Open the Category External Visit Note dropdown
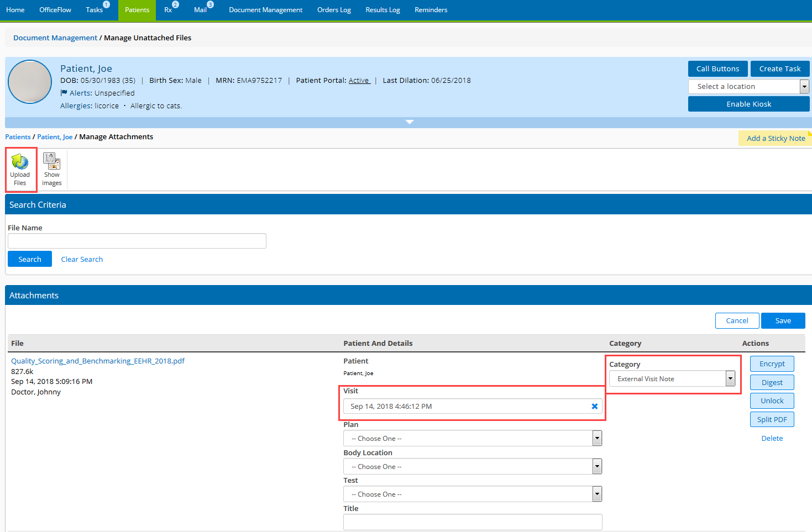 pyautogui.click(x=672, y=379)
